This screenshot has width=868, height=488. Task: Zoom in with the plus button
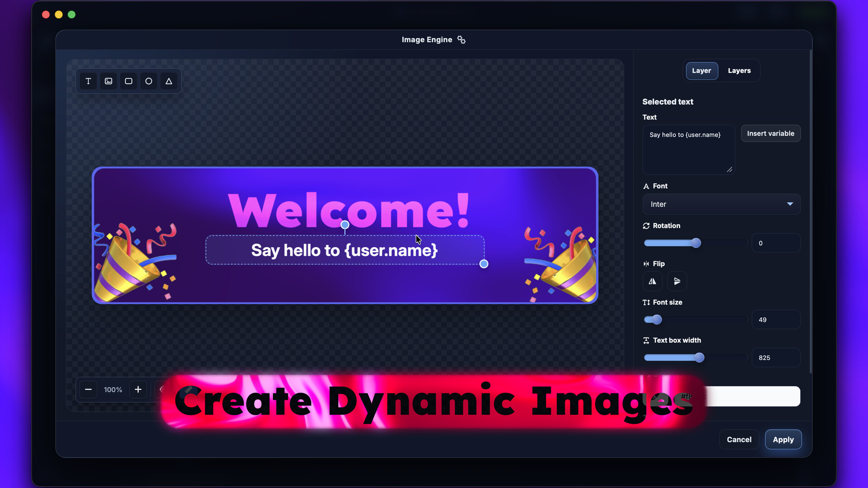(x=138, y=389)
